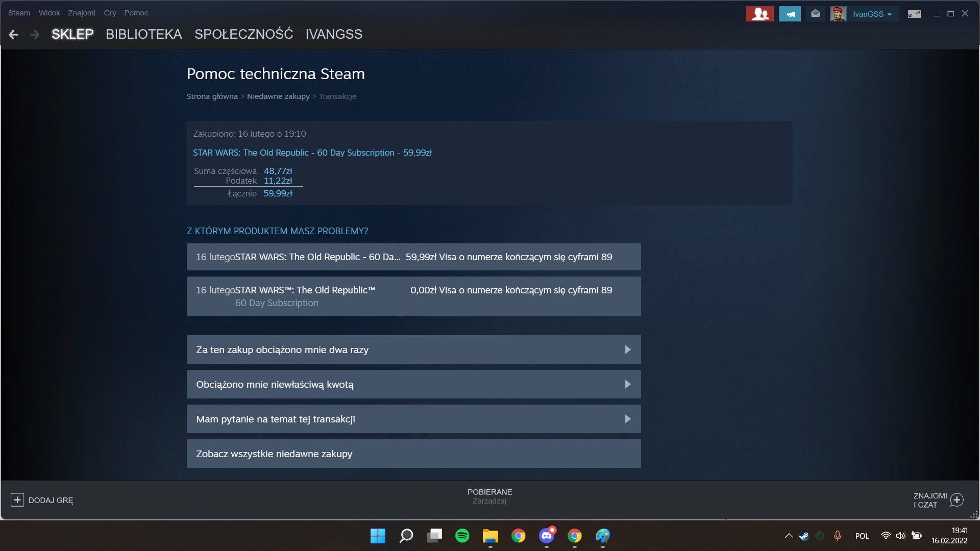This screenshot has height=551, width=980.
Task: Click the DODAJ GRĘ label
Action: pos(51,500)
